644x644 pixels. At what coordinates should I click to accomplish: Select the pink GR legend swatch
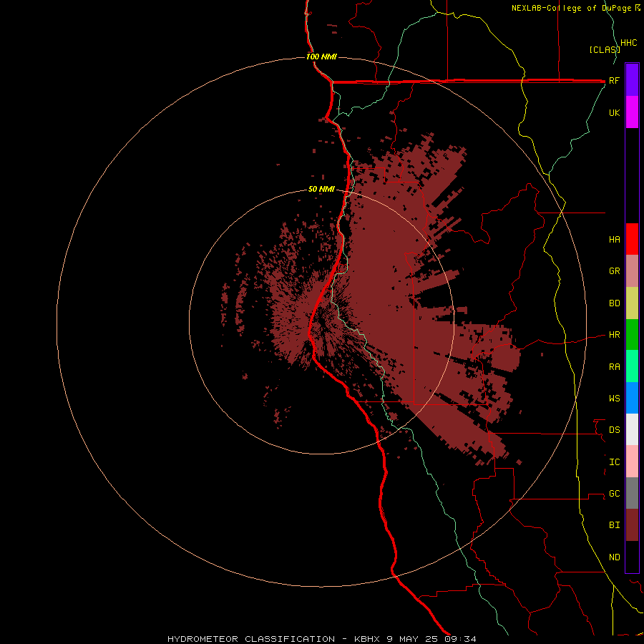(x=632, y=271)
